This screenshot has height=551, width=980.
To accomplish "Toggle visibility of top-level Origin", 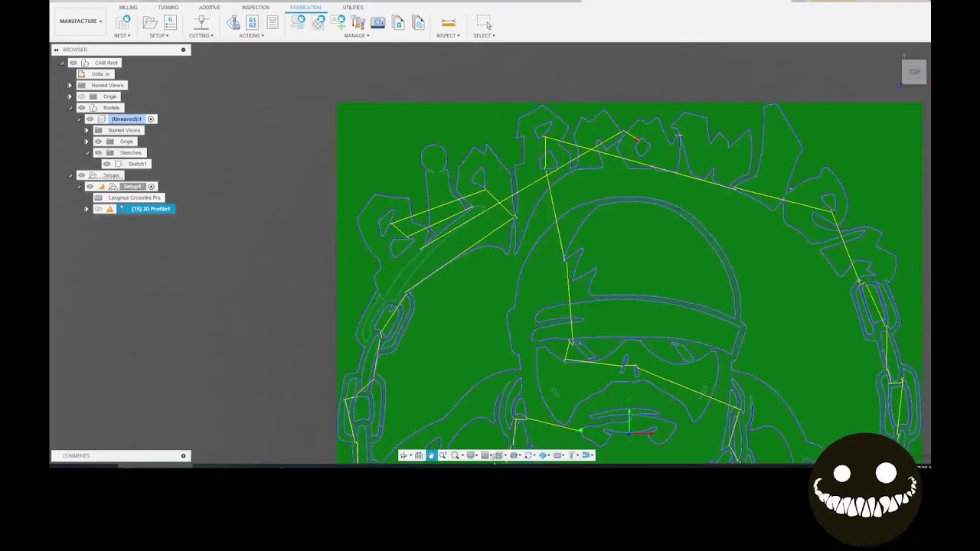I will tap(81, 96).
